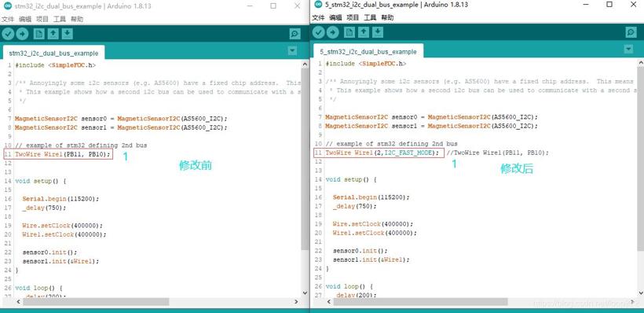Open 编辑 menu in right window
The width and height of the screenshot is (644, 313).
click(335, 17)
